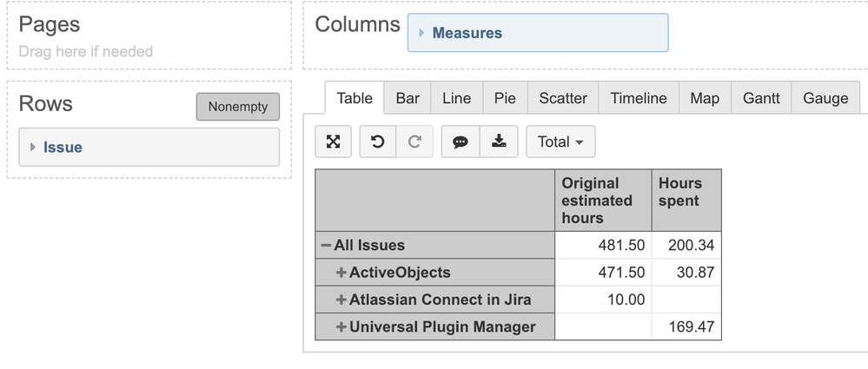
Task: Switch to the Gauge tab
Action: [825, 98]
